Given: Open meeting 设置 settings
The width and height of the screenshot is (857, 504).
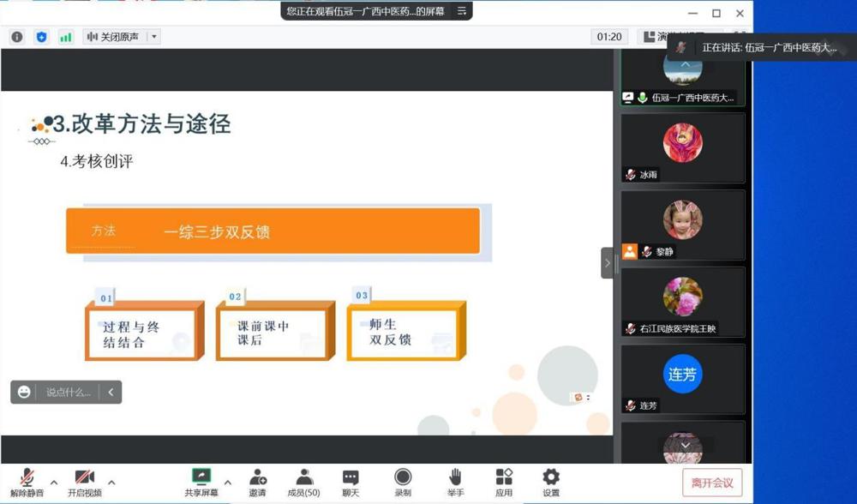Looking at the screenshot, I should click(550, 480).
